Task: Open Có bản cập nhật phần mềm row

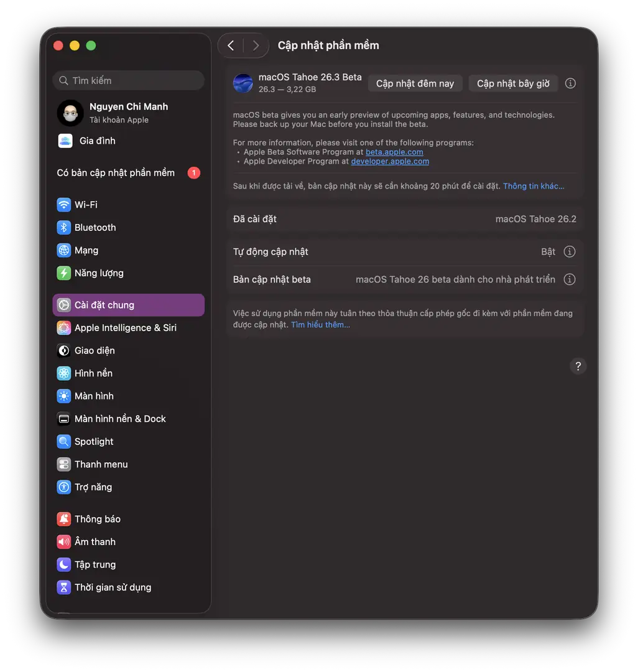Action: coord(129,173)
